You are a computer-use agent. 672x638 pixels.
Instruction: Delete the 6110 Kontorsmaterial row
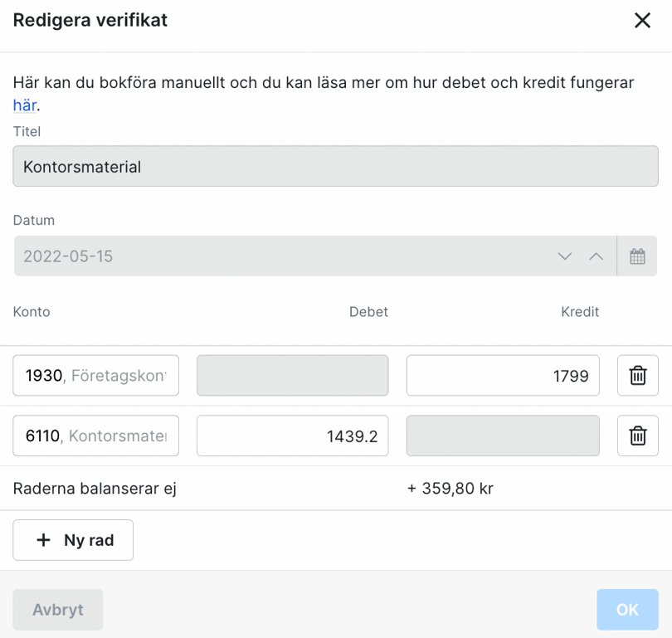(x=637, y=436)
